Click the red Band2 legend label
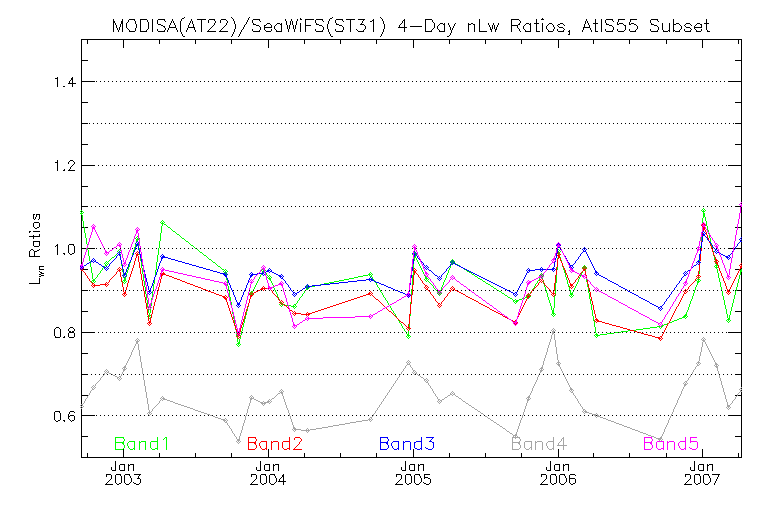This screenshot has height=512, width=768. [275, 444]
